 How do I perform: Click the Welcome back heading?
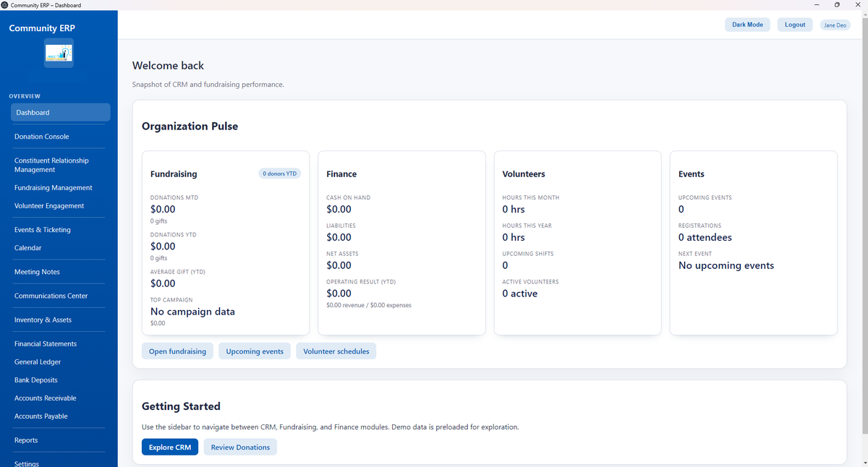point(168,66)
